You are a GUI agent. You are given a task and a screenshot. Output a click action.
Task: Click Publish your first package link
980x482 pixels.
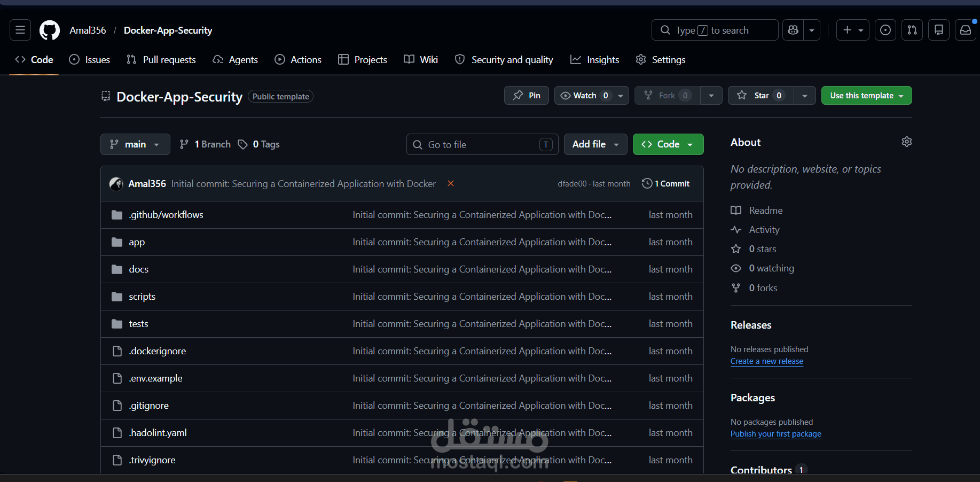[776, 434]
